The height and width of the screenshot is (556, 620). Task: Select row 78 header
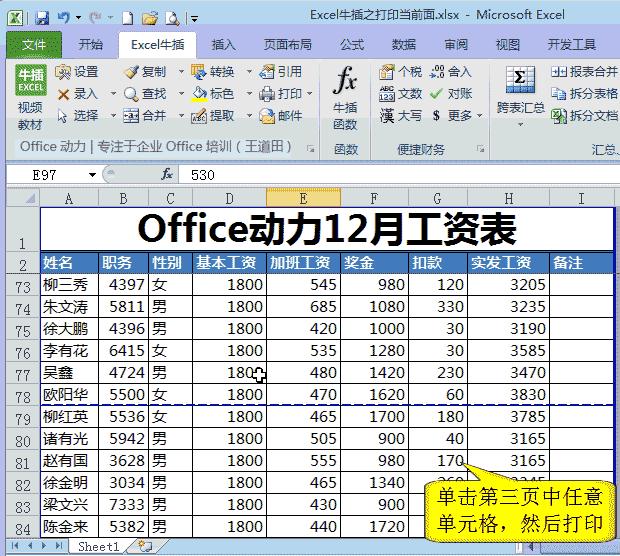(x=23, y=395)
